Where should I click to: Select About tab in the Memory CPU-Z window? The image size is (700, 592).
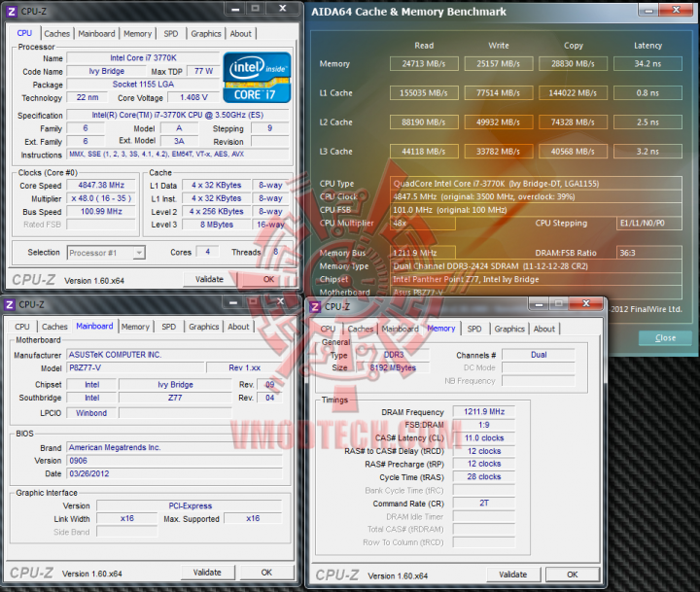[544, 329]
